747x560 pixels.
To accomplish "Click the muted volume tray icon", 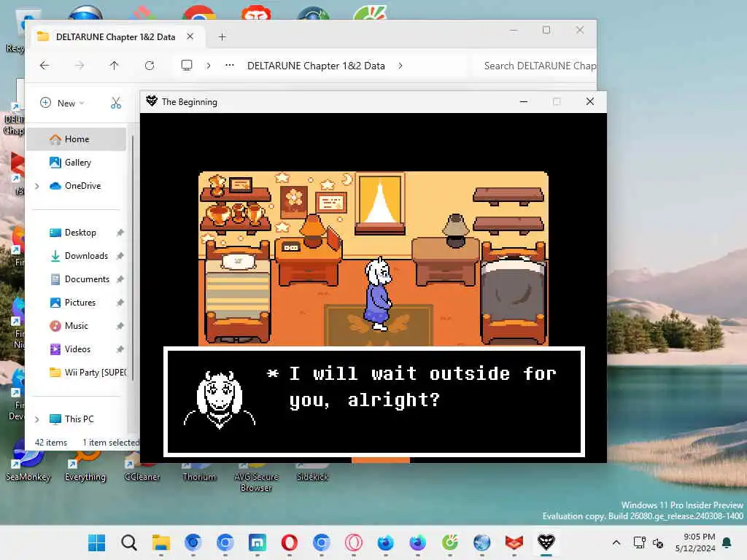I will tap(658, 542).
